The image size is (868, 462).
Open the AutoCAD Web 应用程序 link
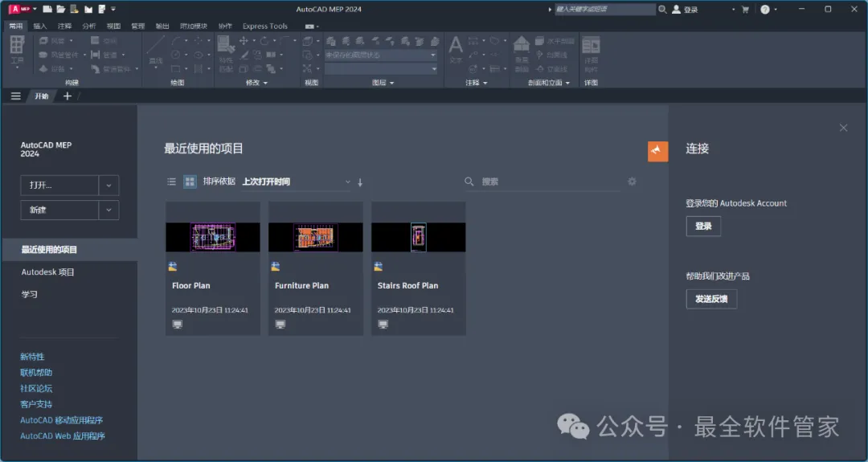pos(63,436)
